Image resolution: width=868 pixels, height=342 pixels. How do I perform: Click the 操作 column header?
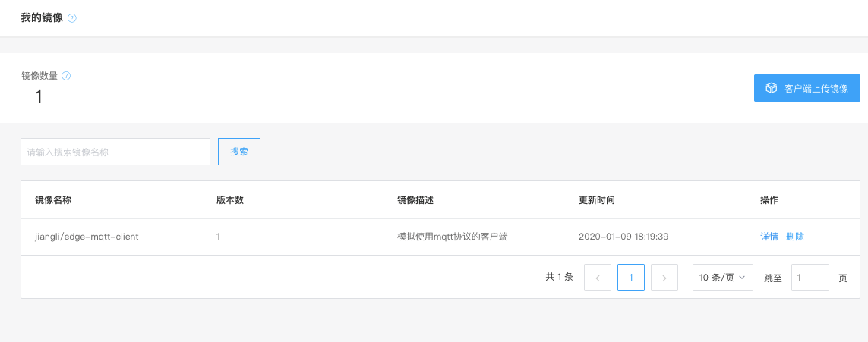769,200
